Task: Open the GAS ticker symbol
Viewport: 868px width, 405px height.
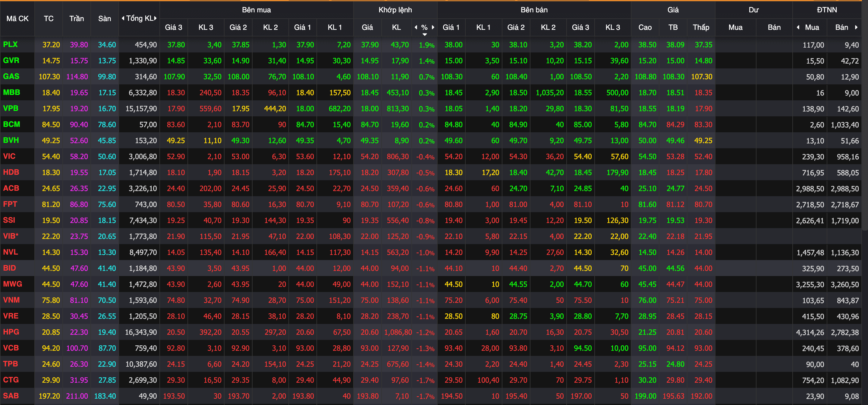Action: pyautogui.click(x=11, y=76)
